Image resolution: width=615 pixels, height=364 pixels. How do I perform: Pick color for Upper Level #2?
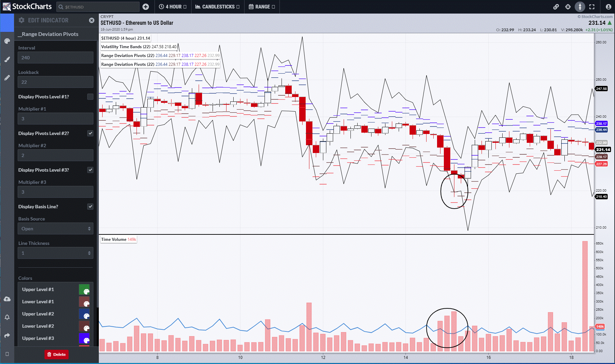click(84, 314)
